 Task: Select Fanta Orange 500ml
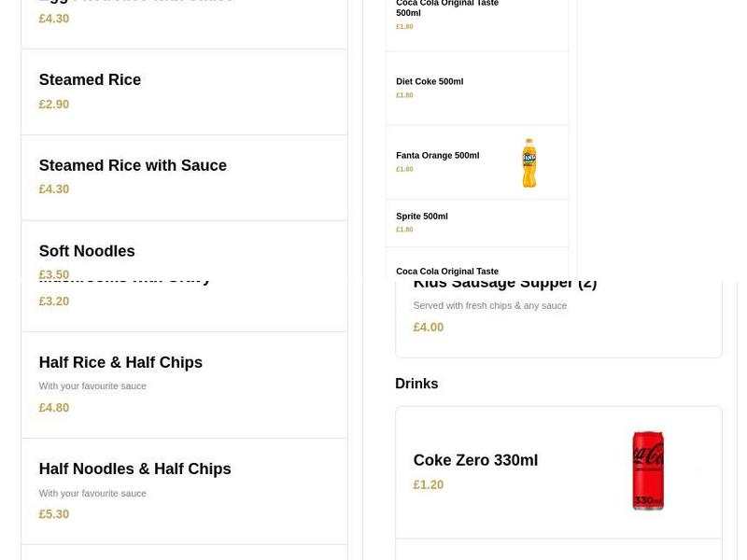[x=437, y=155]
